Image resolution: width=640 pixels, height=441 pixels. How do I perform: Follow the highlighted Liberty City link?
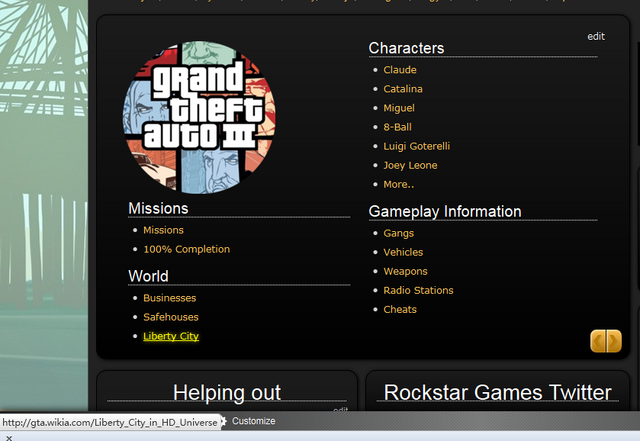(171, 336)
